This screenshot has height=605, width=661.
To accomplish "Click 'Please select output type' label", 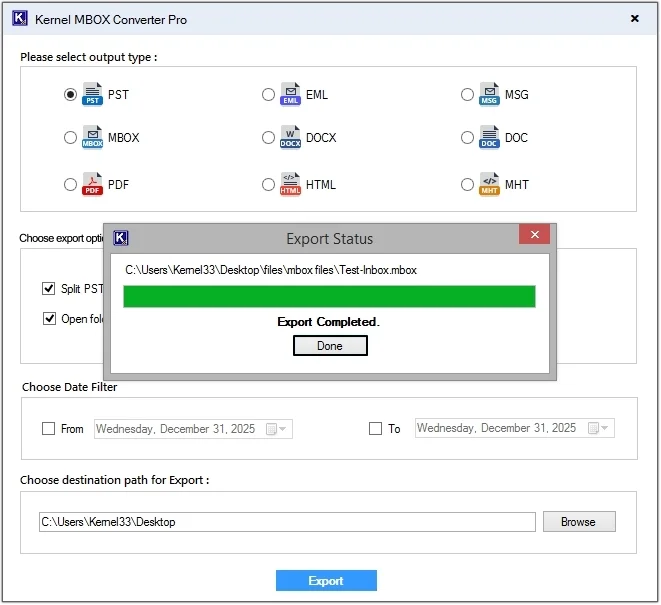I will click(x=89, y=57).
